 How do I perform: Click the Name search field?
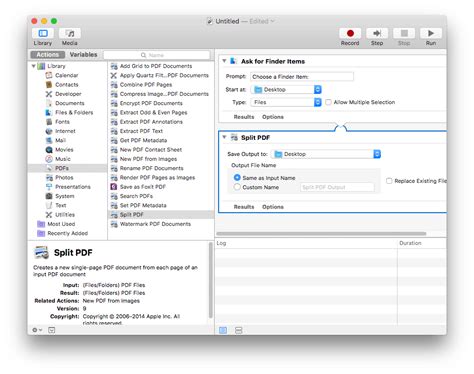[x=157, y=55]
